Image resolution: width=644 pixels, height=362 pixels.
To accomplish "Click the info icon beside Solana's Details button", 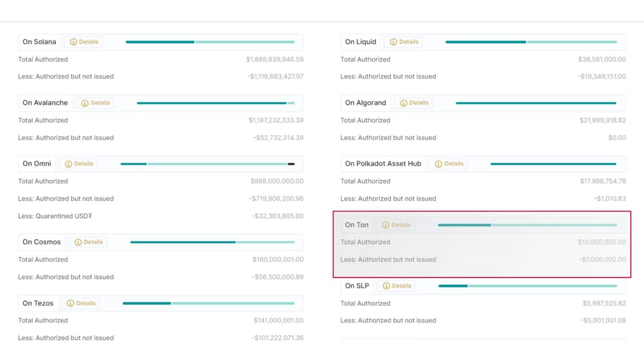I will [73, 41].
